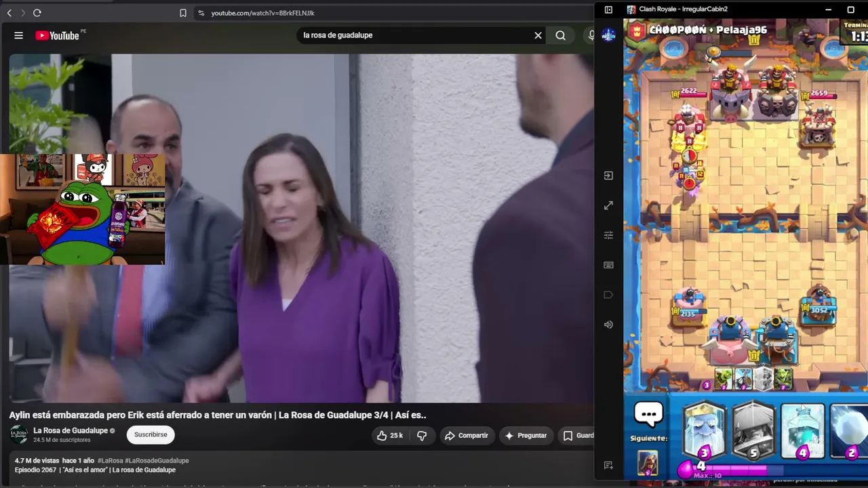Screen dimensions: 868x488
Task: Mute emulator sound with speaker icon
Action: click(608, 325)
